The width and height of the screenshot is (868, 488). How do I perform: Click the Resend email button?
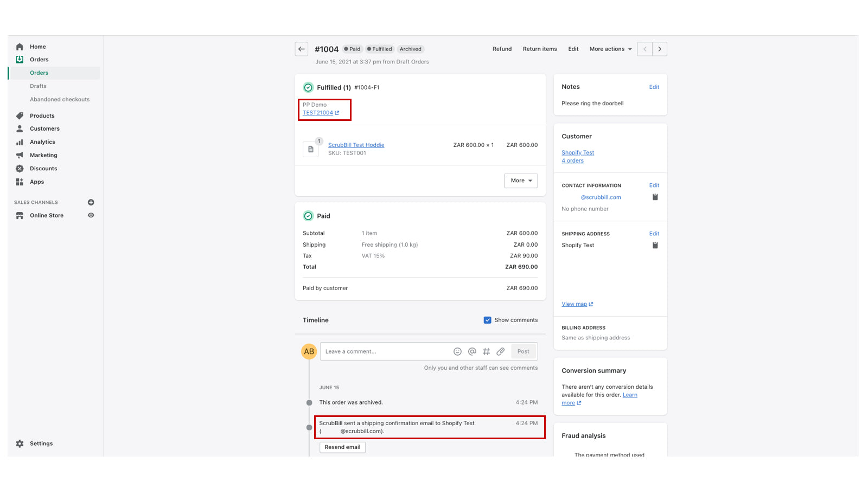[342, 447]
